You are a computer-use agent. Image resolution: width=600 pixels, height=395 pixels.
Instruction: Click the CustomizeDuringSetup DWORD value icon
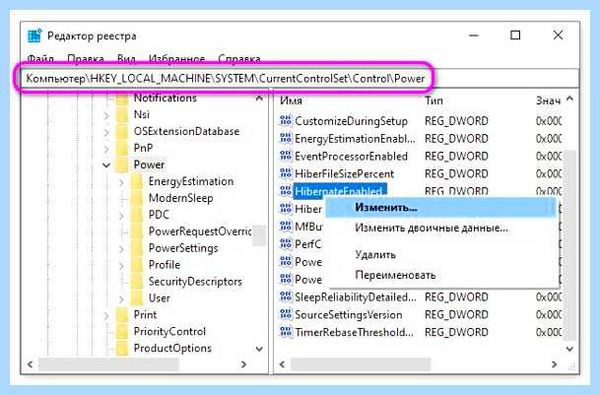[285, 121]
